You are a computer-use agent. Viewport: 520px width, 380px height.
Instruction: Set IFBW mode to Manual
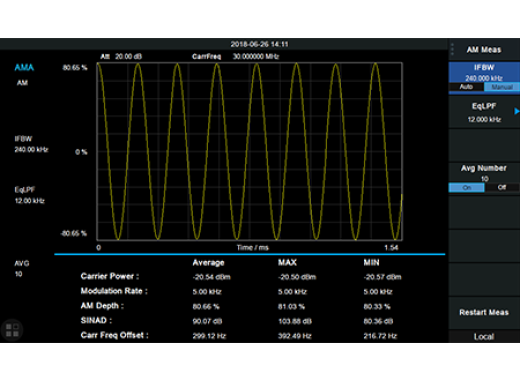502,87
